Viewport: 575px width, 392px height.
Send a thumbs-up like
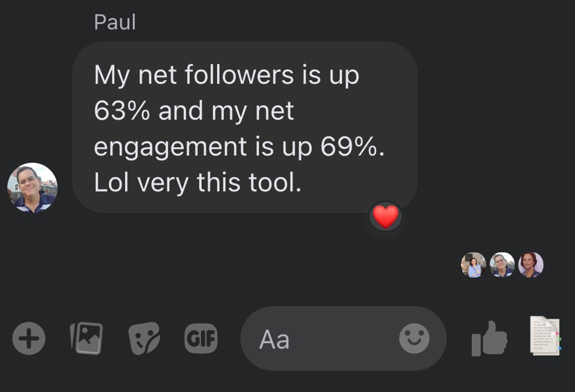[x=489, y=338]
